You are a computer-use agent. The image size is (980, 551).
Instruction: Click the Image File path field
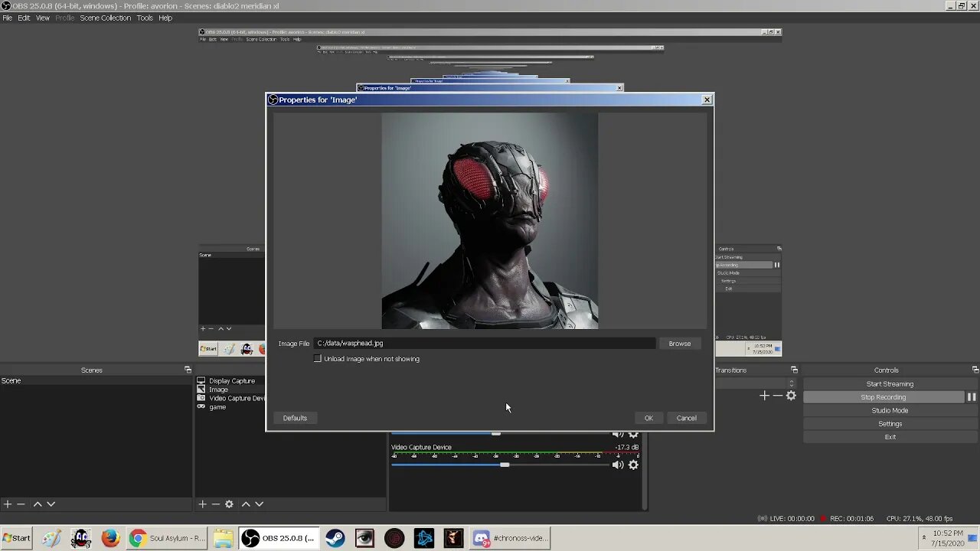(x=484, y=344)
